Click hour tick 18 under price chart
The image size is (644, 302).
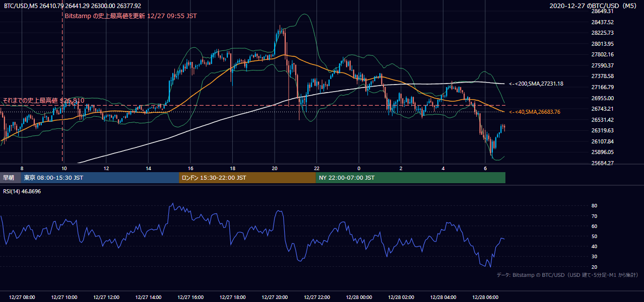coord(232,168)
